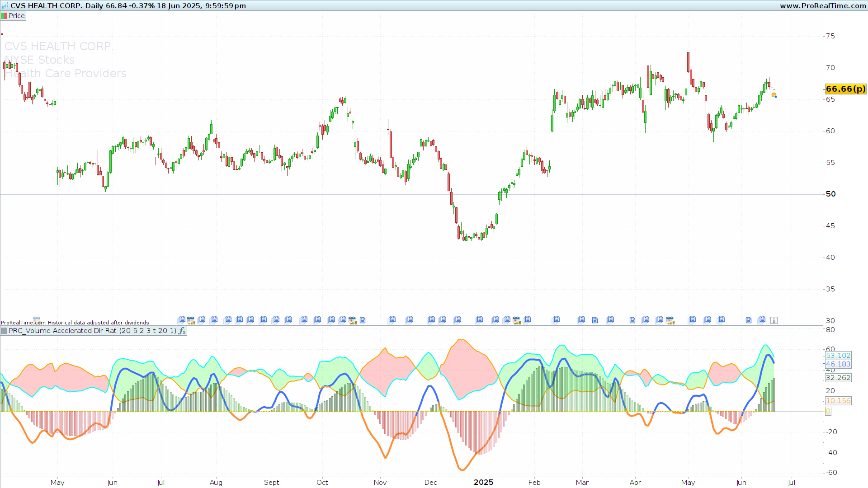The image size is (868, 488).
Task: Click the 2025 year label on time axis
Action: pos(484,482)
